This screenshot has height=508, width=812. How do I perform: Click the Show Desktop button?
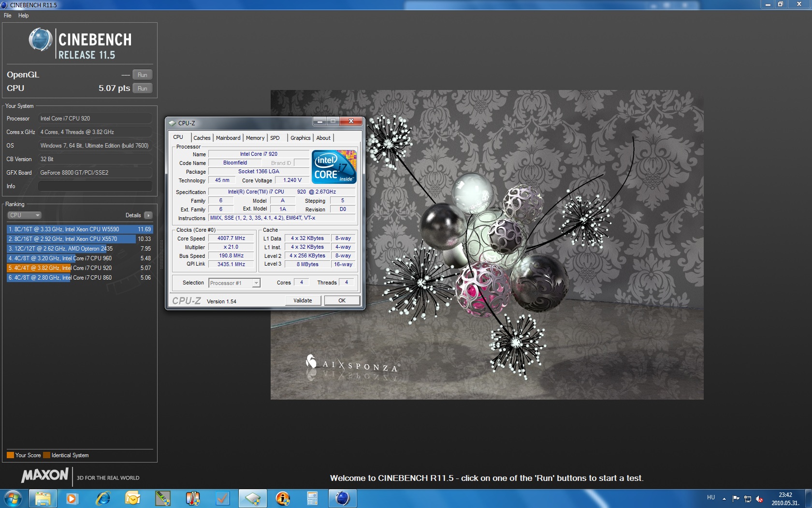point(808,498)
